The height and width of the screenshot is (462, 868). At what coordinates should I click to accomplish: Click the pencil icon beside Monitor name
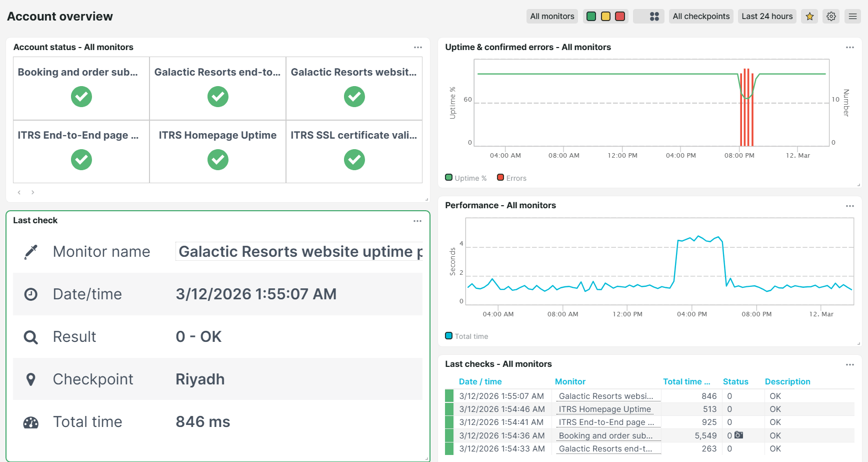[x=30, y=252]
